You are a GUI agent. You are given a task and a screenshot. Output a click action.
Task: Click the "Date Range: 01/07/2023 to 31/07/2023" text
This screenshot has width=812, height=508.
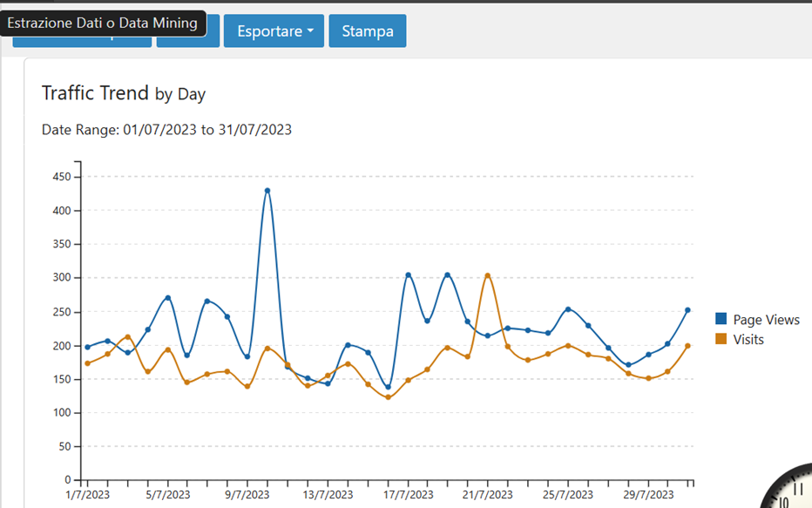[x=166, y=130]
